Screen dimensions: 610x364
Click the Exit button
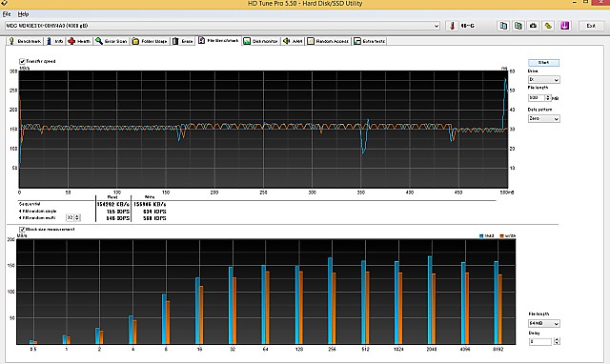click(x=591, y=26)
